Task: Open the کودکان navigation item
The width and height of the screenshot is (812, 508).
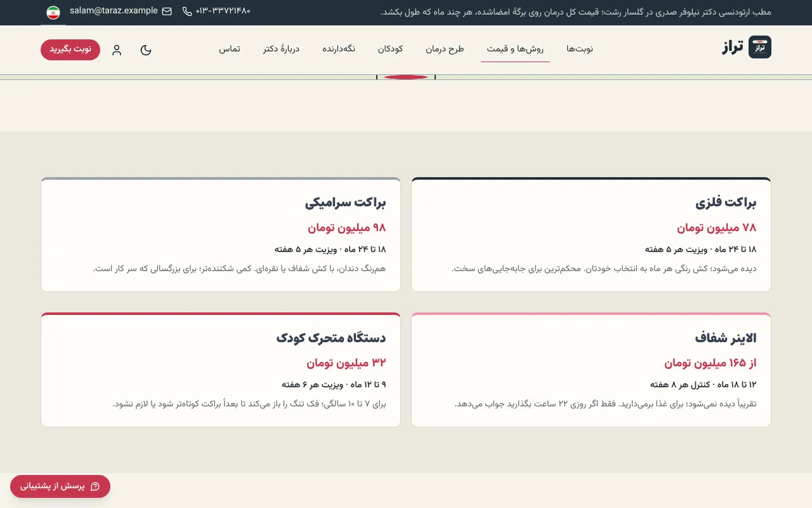Action: (391, 50)
